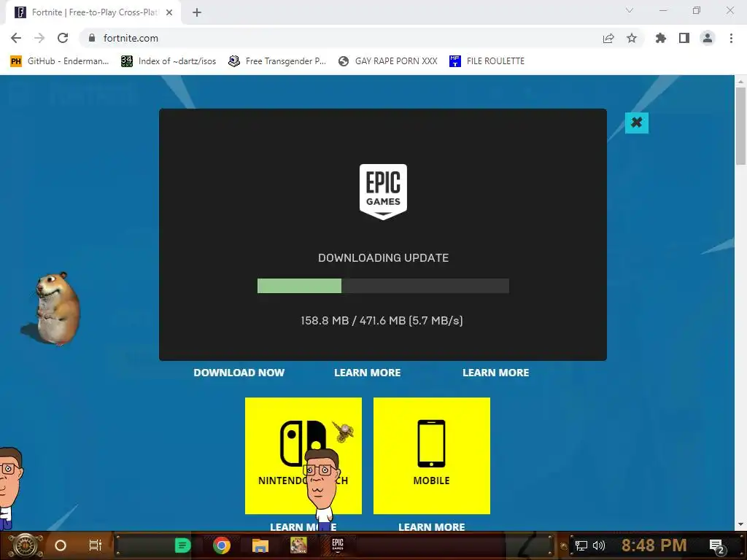Image resolution: width=747 pixels, height=560 pixels.
Task: Click the page vertical scrollbar thumb
Action: point(740,126)
